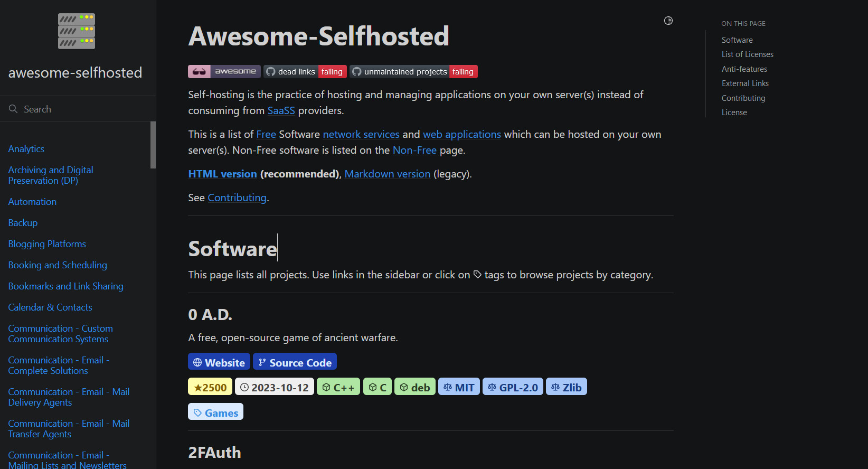This screenshot has width=868, height=469.
Task: Jump to Software in page outline
Action: (x=737, y=40)
